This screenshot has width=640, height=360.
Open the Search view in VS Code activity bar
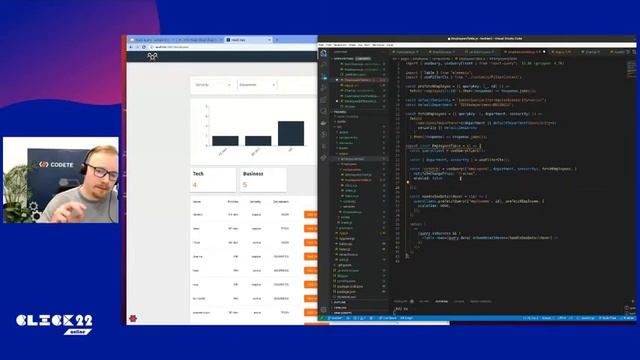click(x=324, y=65)
